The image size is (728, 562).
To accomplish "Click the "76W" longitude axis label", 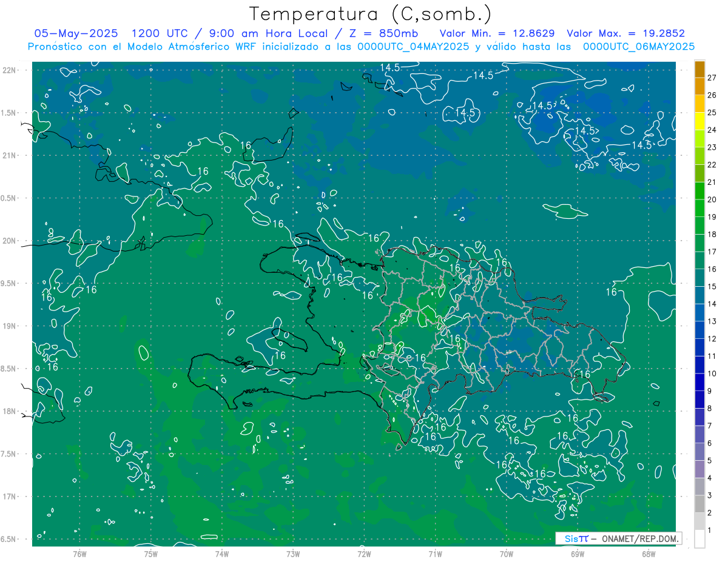I will pyautogui.click(x=79, y=554).
